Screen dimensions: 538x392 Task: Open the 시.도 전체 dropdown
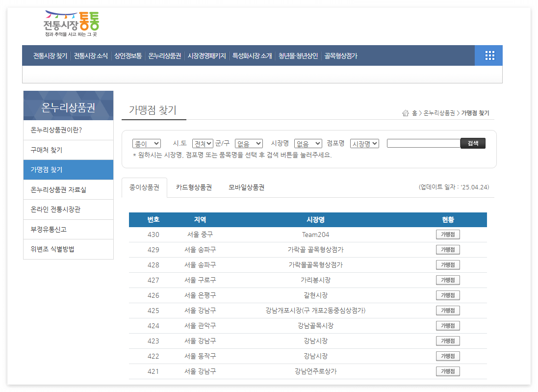[x=203, y=143]
